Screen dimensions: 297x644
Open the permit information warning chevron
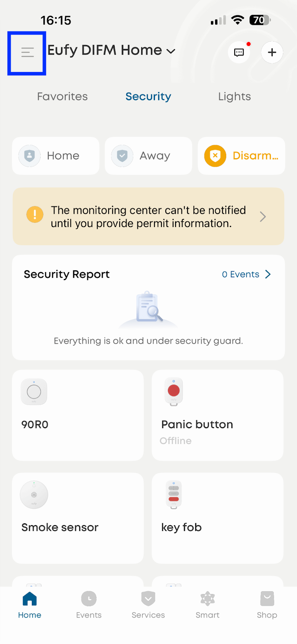click(263, 217)
